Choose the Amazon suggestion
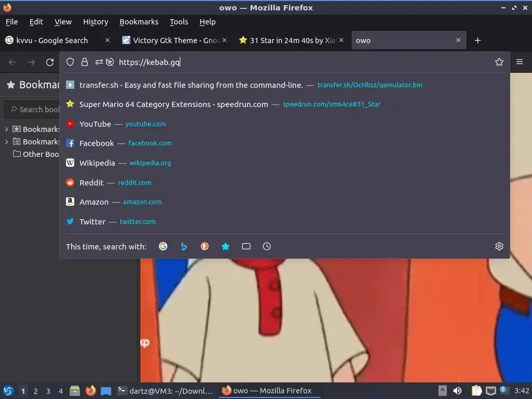The image size is (532, 399). [x=285, y=202]
